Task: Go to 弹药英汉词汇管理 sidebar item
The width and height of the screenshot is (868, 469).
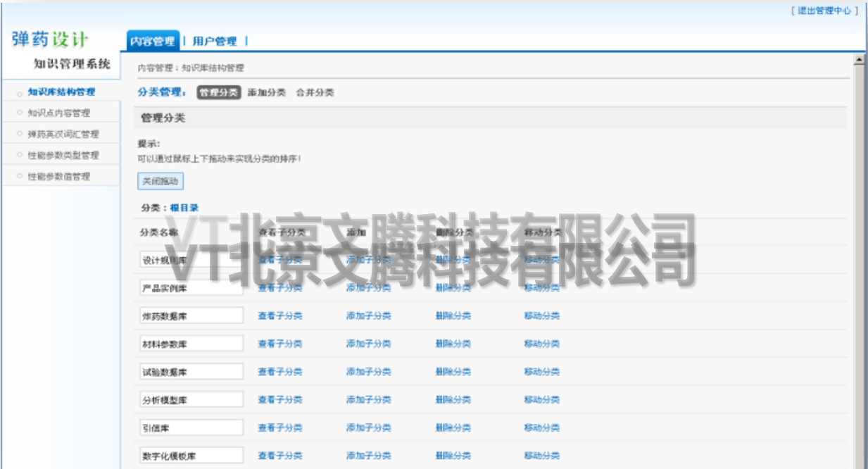Action: point(63,134)
